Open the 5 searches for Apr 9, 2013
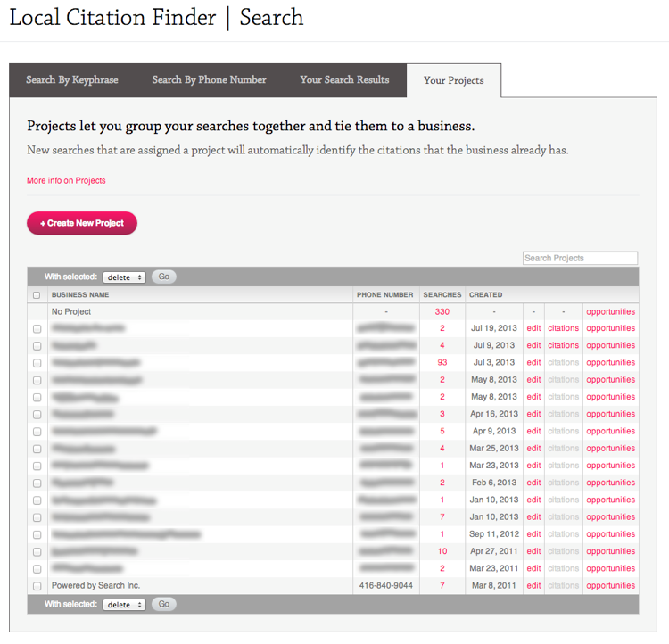Viewport: 669px width, 644px height. coord(442,431)
